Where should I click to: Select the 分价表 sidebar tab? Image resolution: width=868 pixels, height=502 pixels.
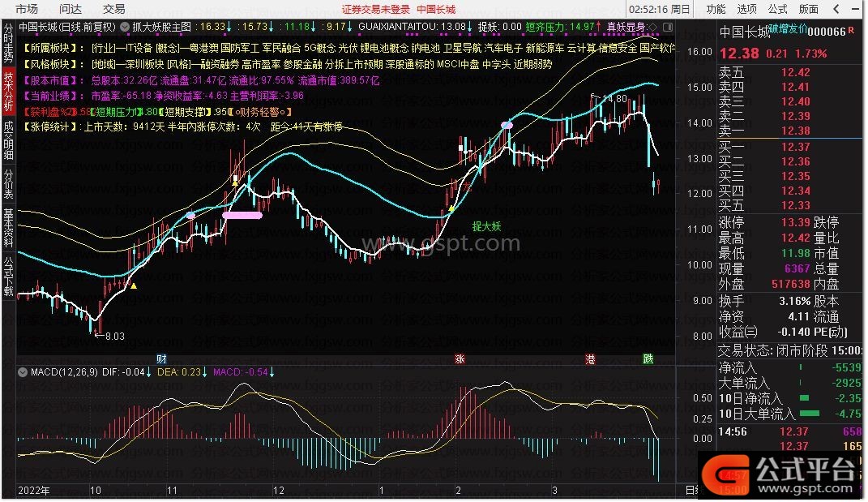[x=8, y=184]
